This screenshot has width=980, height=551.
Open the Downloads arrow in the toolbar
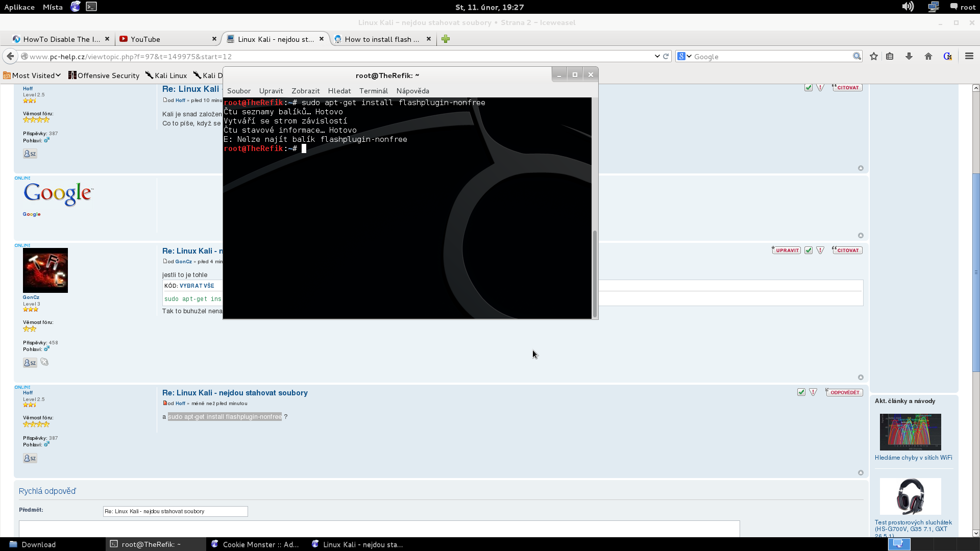[x=909, y=57]
